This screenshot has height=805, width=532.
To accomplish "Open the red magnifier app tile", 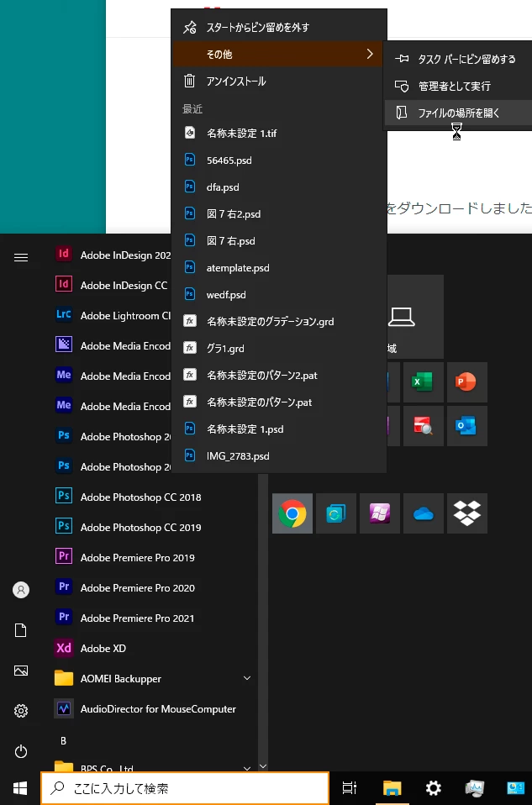I will (x=423, y=425).
